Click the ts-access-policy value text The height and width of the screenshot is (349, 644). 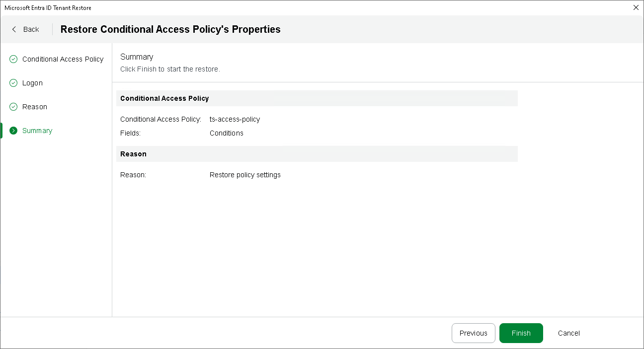(235, 119)
